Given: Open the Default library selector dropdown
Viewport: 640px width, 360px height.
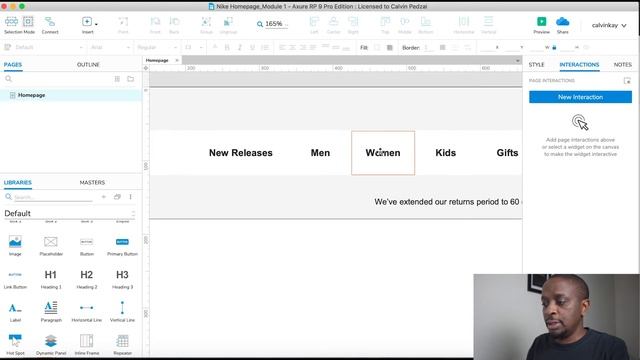Looking at the screenshot, I should click(69, 213).
